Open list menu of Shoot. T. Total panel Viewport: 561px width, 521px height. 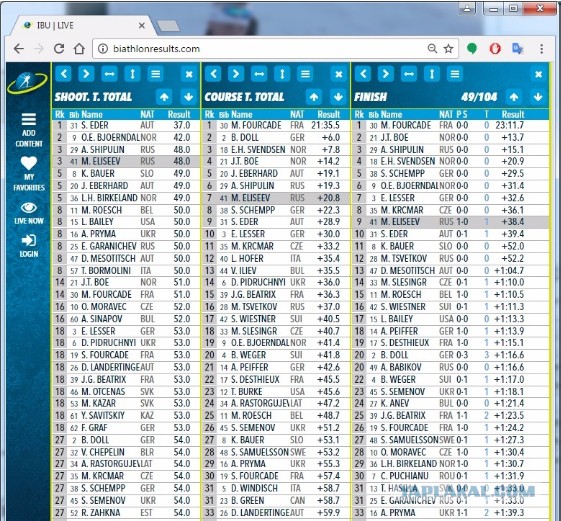point(155,74)
